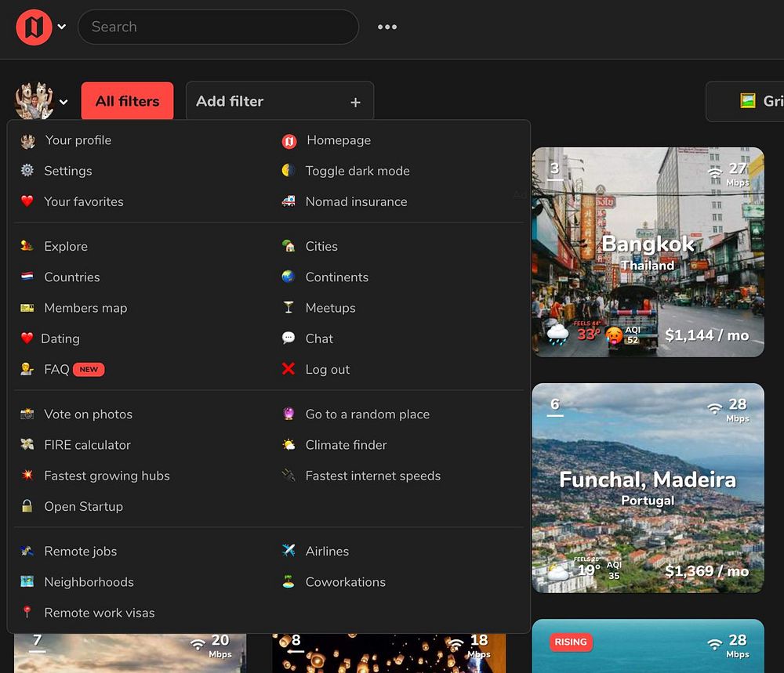Click the FIRE calculator money icon
Viewport: 784px width, 673px height.
27,444
